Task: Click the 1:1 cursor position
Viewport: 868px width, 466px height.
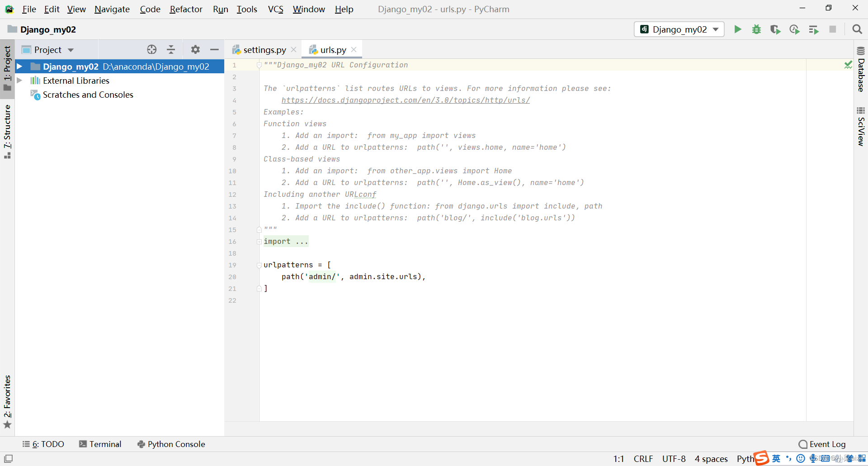Action: 618,459
